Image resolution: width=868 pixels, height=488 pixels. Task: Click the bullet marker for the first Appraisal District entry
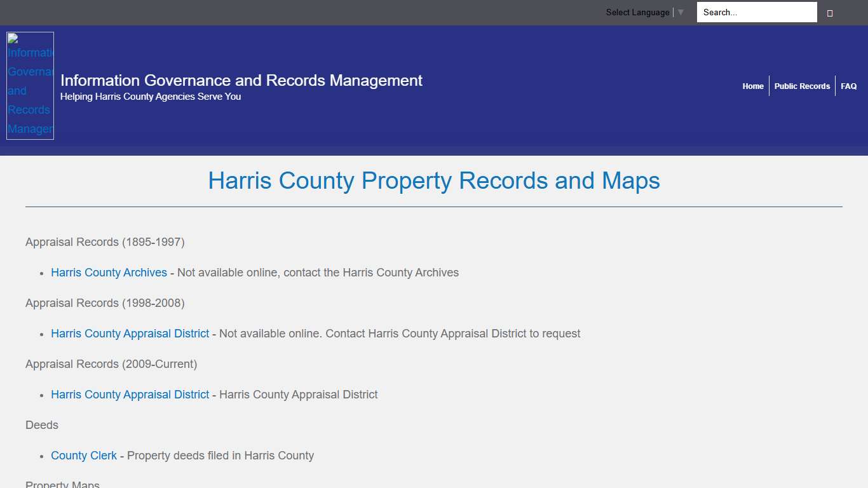pos(41,334)
